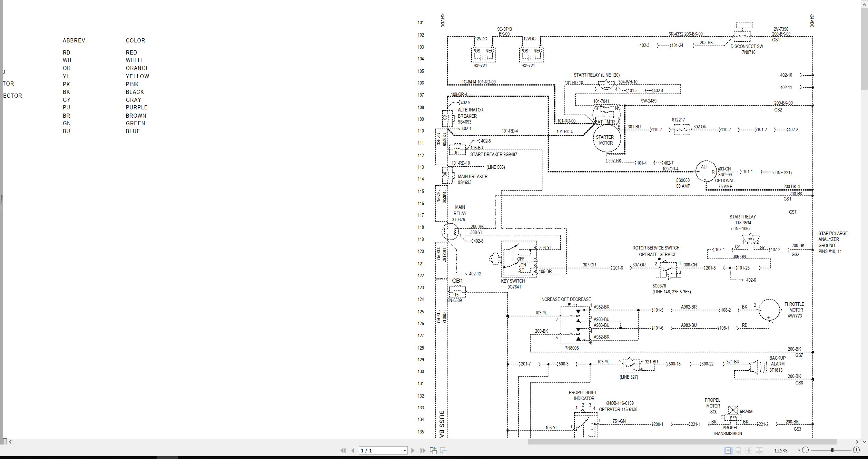
Task: Click the MAIN RELAY 3T0376 label
Action: [459, 213]
